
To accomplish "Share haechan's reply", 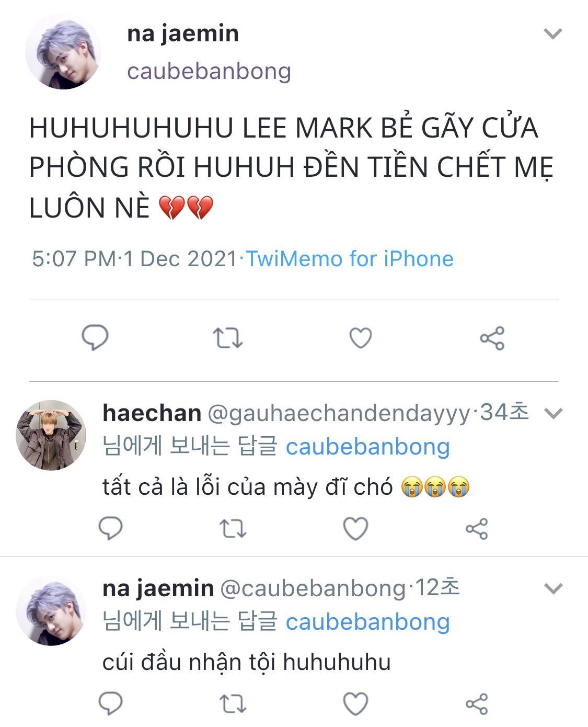I will tap(477, 529).
